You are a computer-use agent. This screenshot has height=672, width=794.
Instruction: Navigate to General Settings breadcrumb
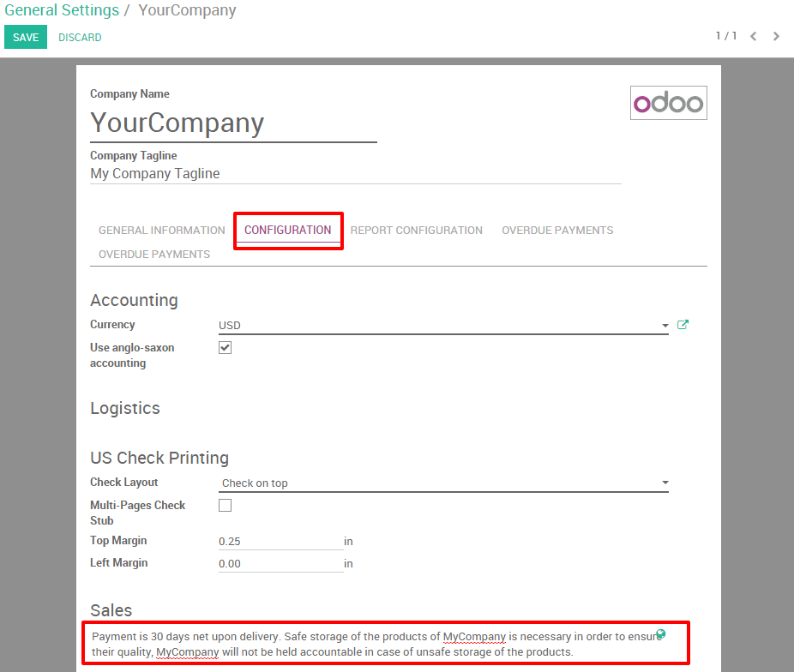(62, 11)
